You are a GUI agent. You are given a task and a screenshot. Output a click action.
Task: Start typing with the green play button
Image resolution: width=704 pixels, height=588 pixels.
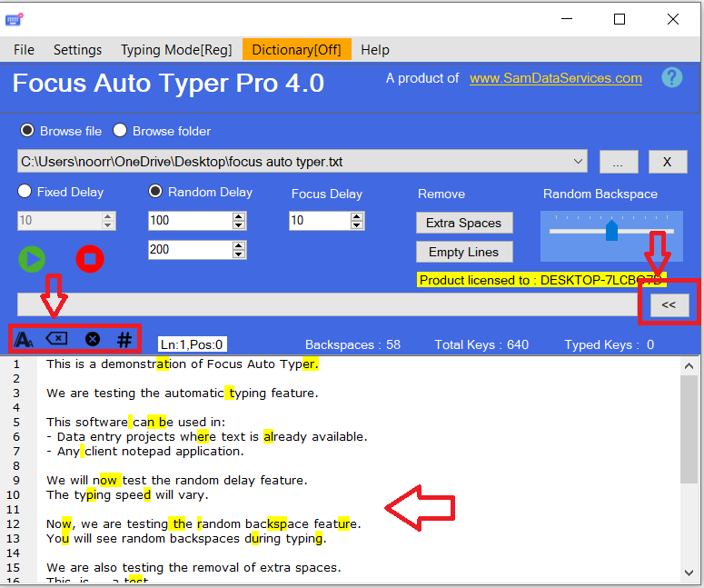pyautogui.click(x=32, y=259)
